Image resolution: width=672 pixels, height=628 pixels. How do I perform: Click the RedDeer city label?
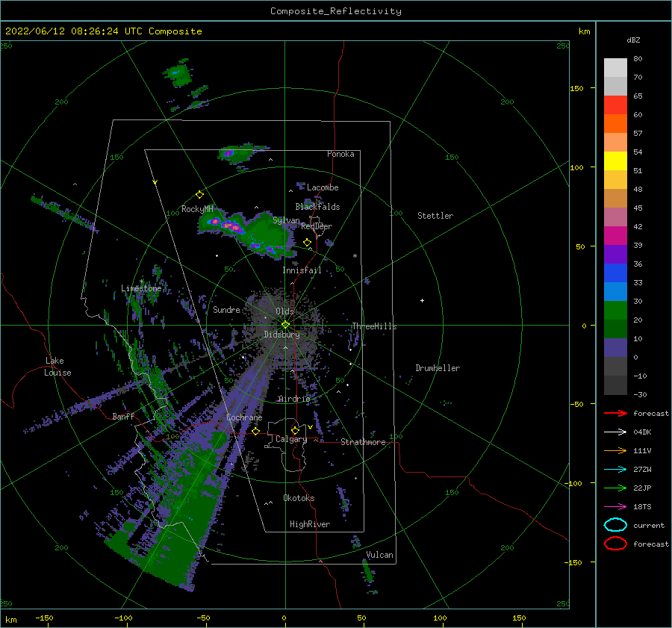(317, 226)
